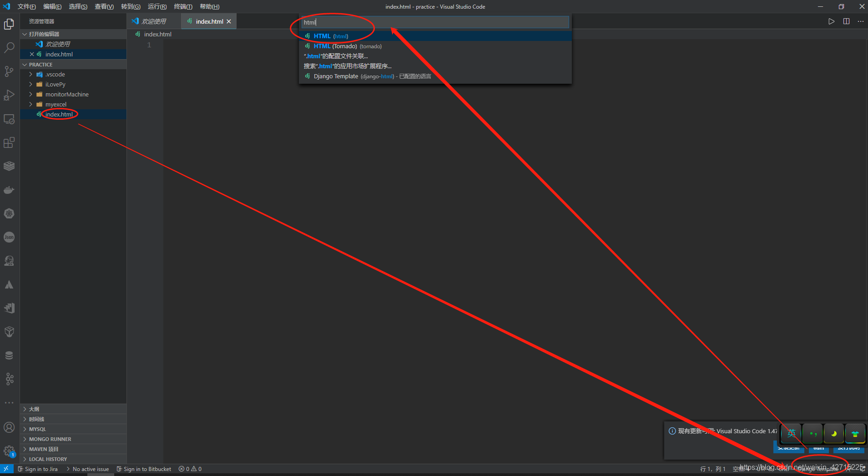Expand the LOCAL HISTORY panel
The image size is (868, 476).
[73, 459]
